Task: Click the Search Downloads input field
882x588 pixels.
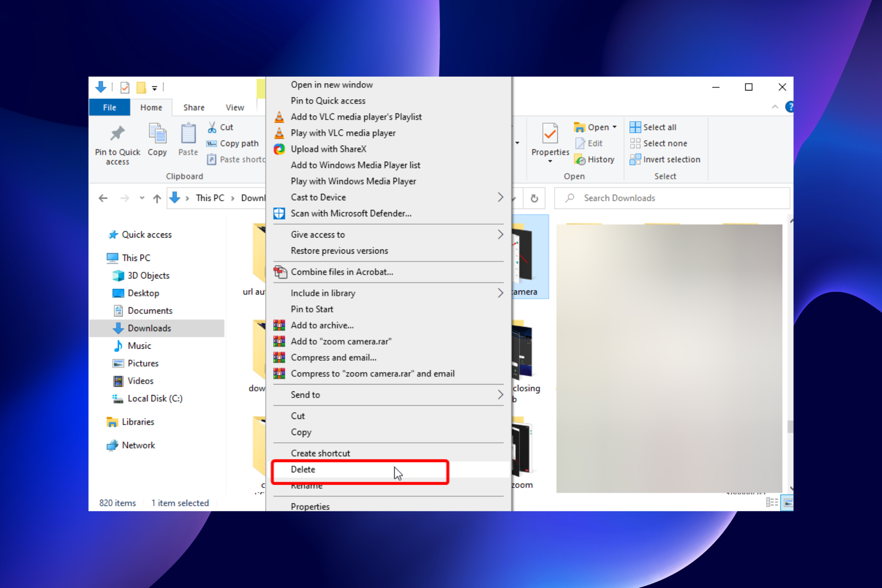Action: 672,198
